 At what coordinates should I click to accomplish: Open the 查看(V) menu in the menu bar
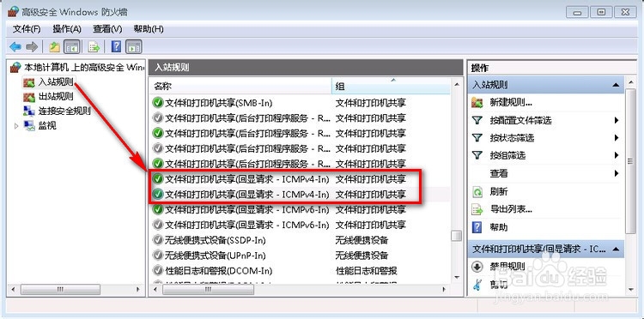click(107, 29)
